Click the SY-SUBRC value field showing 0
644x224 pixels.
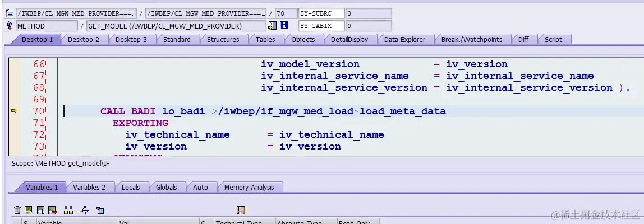point(369,13)
